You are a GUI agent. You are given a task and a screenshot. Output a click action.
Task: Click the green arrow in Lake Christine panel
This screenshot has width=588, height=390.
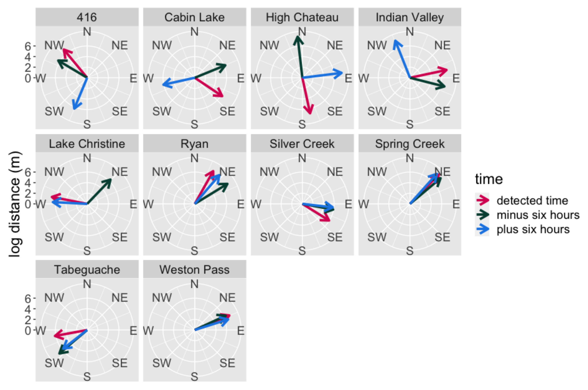pyautogui.click(x=99, y=191)
